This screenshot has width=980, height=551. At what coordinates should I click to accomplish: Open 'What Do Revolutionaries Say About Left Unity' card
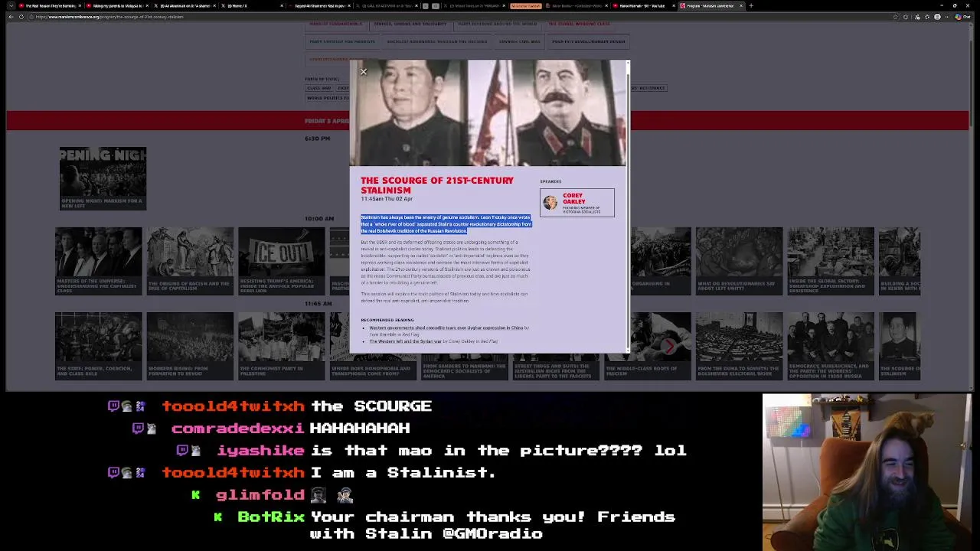(739, 261)
